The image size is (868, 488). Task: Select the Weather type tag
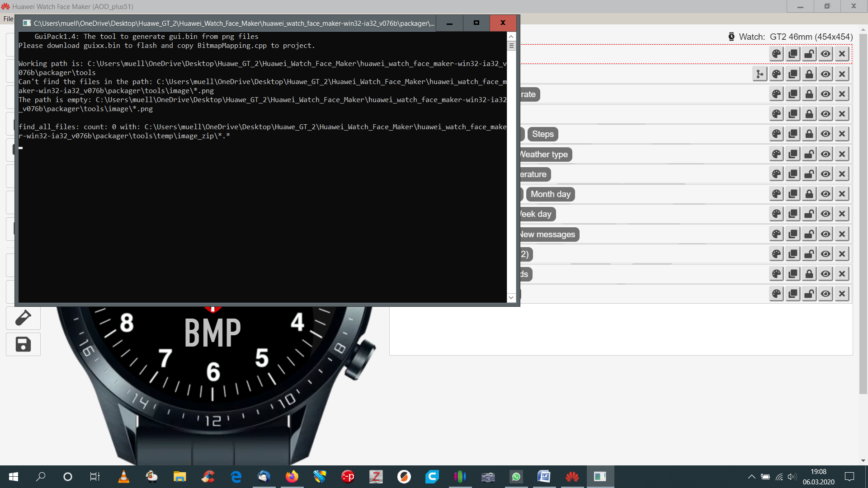coord(546,155)
